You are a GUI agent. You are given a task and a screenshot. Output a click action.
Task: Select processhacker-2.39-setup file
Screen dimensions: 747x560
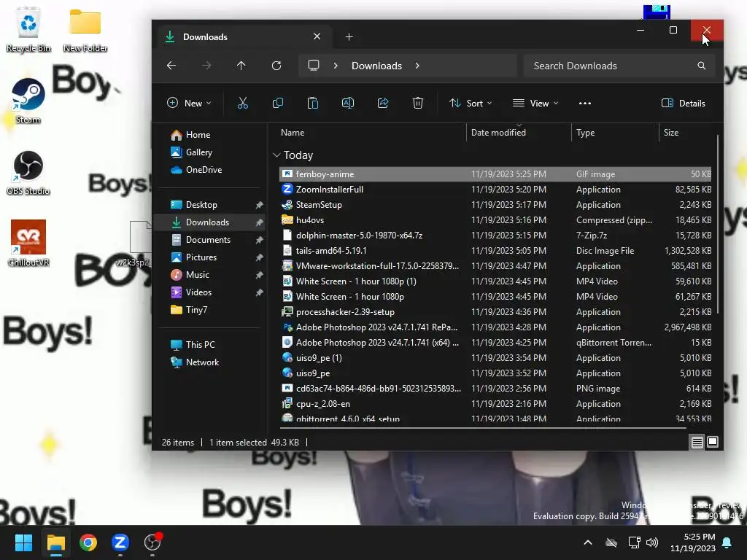(x=495, y=312)
